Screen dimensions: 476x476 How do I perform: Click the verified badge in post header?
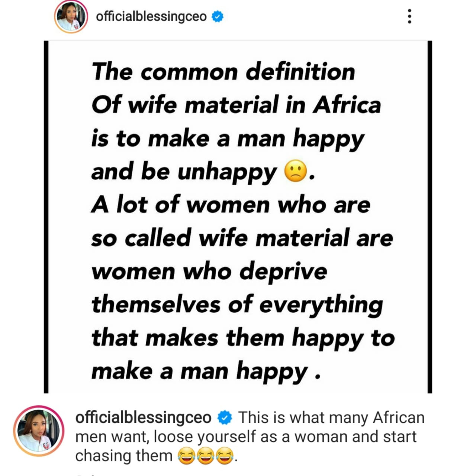(218, 17)
